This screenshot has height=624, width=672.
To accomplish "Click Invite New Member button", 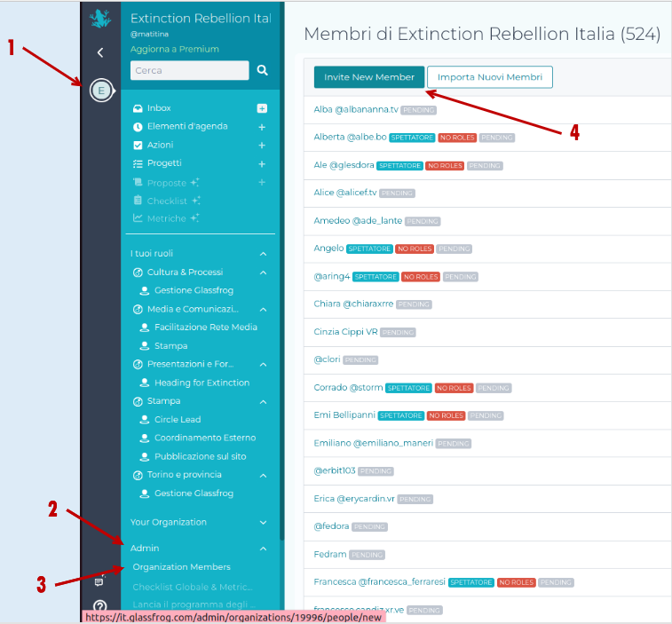I will [368, 77].
